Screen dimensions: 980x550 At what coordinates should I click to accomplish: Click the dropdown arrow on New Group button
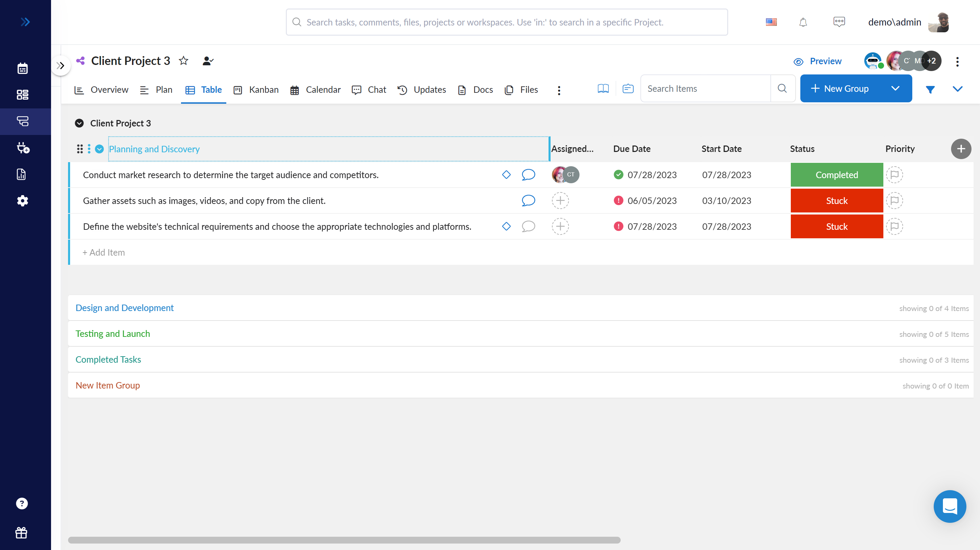(x=896, y=88)
